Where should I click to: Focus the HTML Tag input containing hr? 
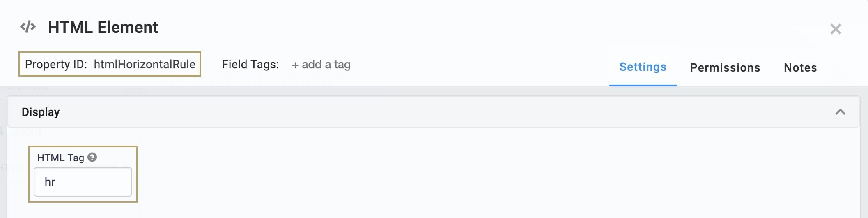(83, 182)
